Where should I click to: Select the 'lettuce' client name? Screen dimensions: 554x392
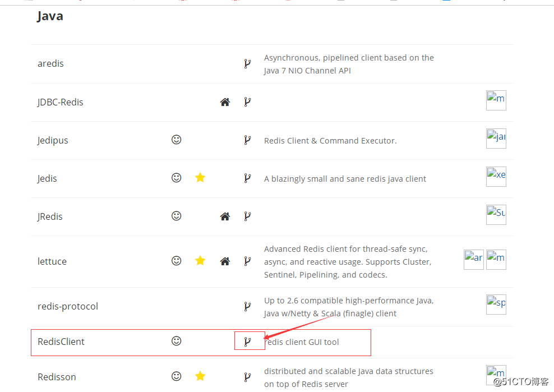click(x=52, y=261)
